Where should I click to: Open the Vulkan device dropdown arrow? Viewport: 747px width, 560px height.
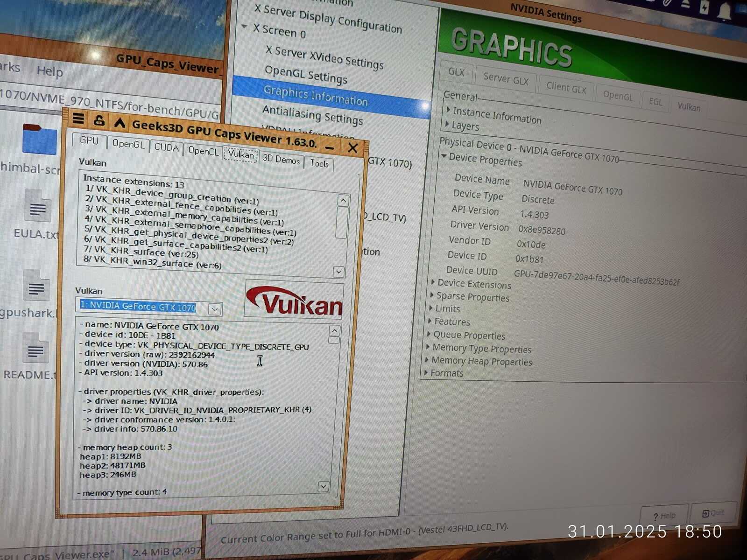(215, 308)
